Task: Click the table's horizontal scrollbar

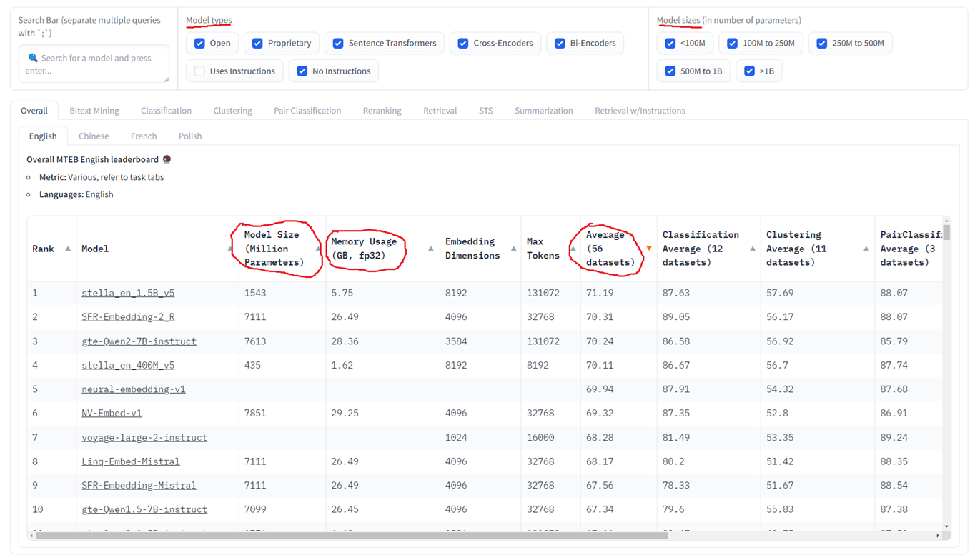Action: [350, 535]
